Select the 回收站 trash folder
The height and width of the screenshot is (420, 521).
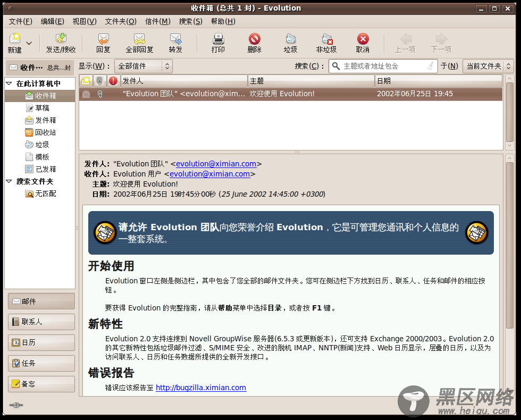pyautogui.click(x=40, y=132)
